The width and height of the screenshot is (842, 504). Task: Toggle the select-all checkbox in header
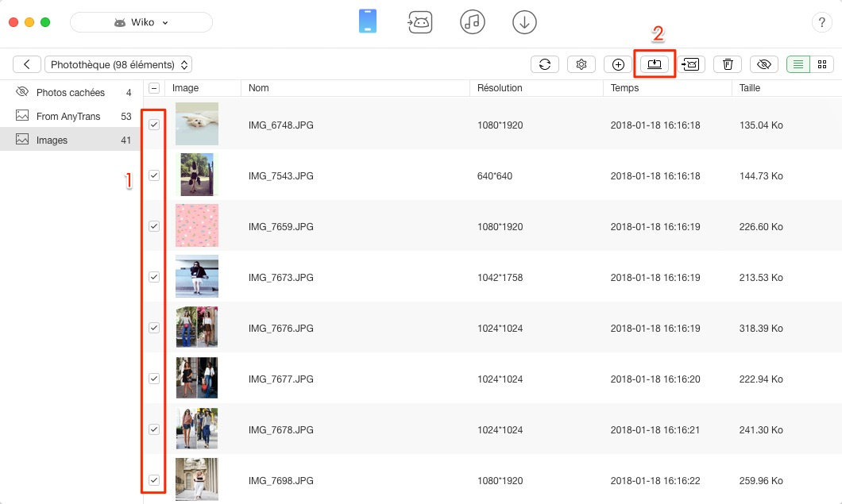point(154,88)
